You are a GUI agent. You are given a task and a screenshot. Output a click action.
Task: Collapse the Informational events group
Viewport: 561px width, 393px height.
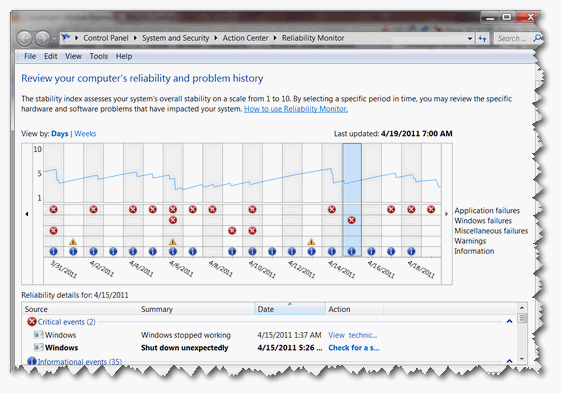509,361
